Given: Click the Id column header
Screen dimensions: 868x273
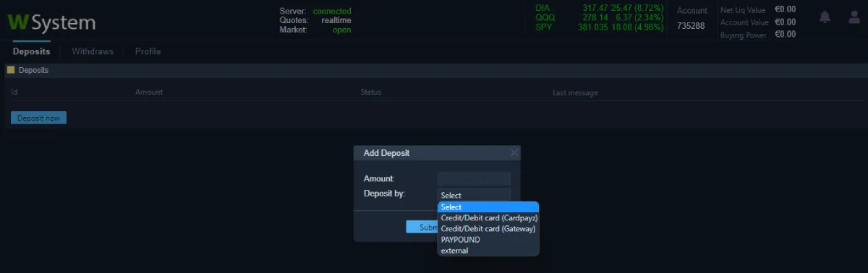Looking at the screenshot, I should pyautogui.click(x=14, y=92).
